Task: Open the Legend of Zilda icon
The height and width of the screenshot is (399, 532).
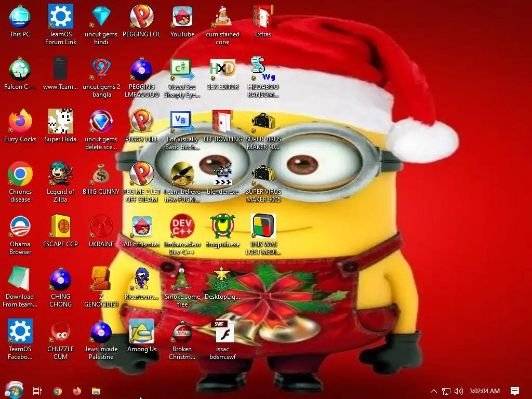Action: click(x=60, y=174)
